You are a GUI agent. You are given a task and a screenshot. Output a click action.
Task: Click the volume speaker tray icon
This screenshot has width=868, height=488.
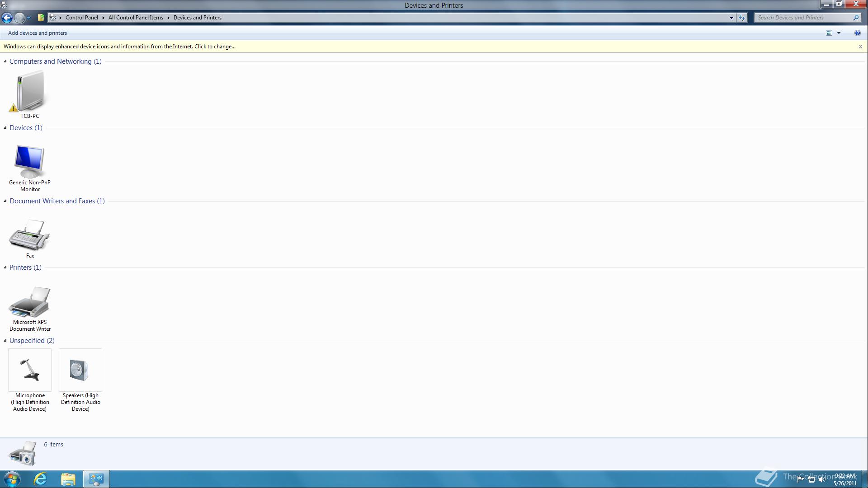click(822, 479)
